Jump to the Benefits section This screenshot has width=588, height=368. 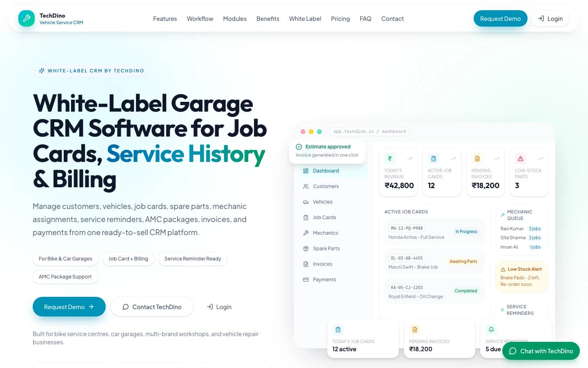[268, 19]
